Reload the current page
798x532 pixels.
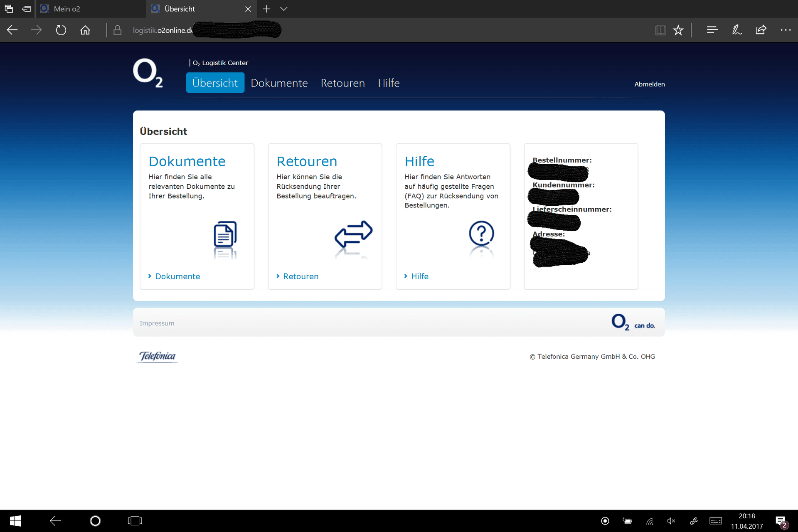click(x=61, y=30)
